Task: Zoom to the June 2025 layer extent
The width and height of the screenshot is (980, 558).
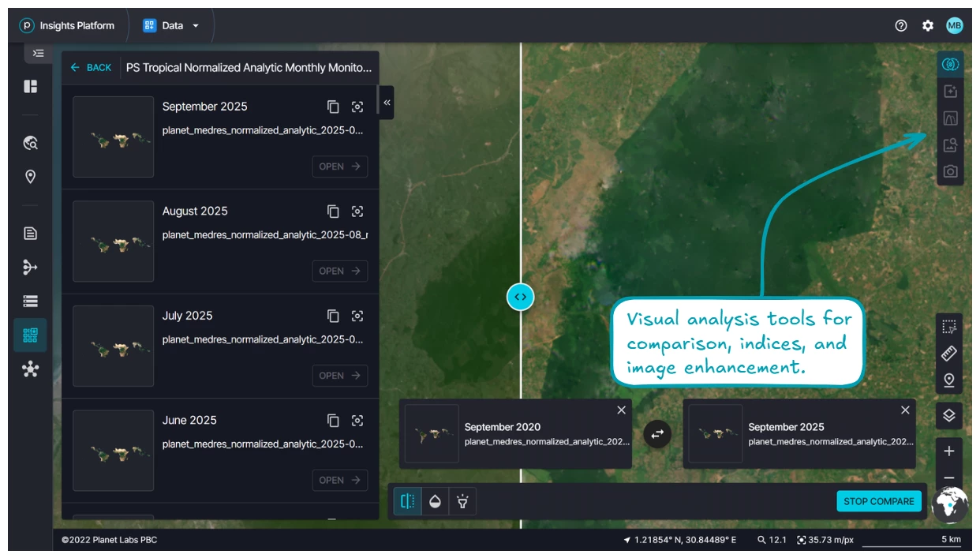Action: click(357, 421)
